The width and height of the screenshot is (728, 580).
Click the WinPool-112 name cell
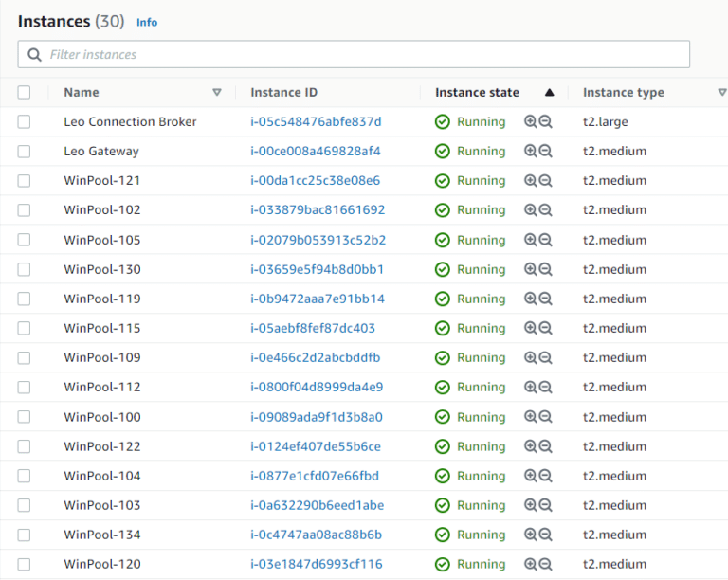[102, 387]
